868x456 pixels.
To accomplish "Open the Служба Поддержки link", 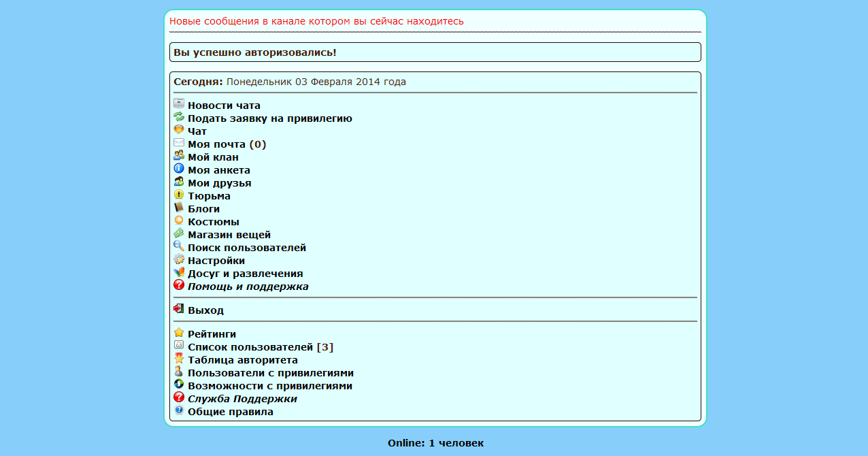I will click(x=242, y=399).
